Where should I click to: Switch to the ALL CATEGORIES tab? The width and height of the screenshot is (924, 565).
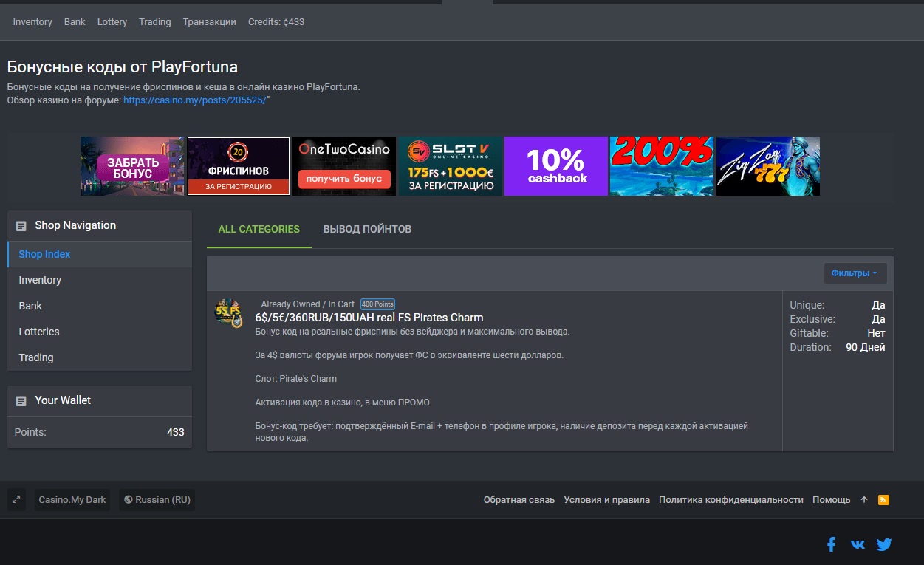click(x=259, y=229)
